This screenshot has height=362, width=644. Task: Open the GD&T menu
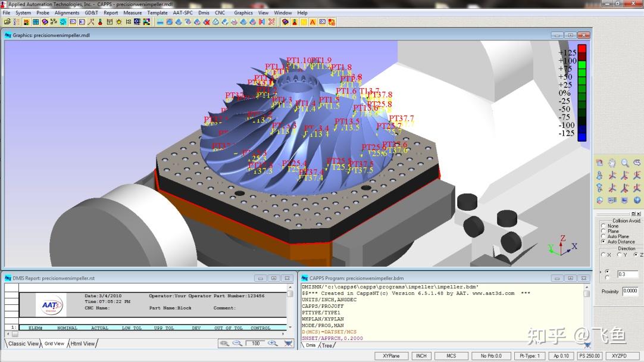click(x=92, y=13)
